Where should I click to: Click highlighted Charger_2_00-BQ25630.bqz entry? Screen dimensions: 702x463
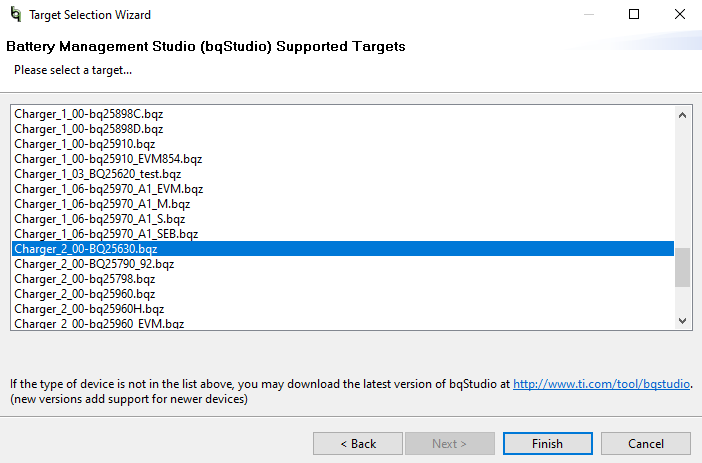click(x=86, y=249)
